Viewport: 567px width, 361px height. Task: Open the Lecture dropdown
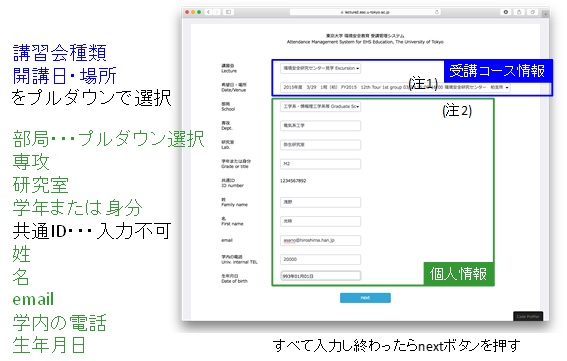pyautogui.click(x=320, y=68)
